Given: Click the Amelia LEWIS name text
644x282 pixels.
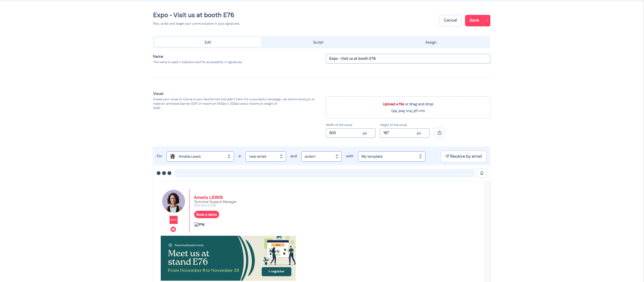Looking at the screenshot, I should point(208,198).
